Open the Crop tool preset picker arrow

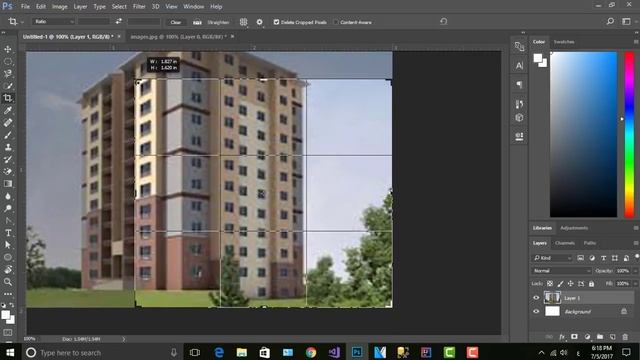(22, 22)
